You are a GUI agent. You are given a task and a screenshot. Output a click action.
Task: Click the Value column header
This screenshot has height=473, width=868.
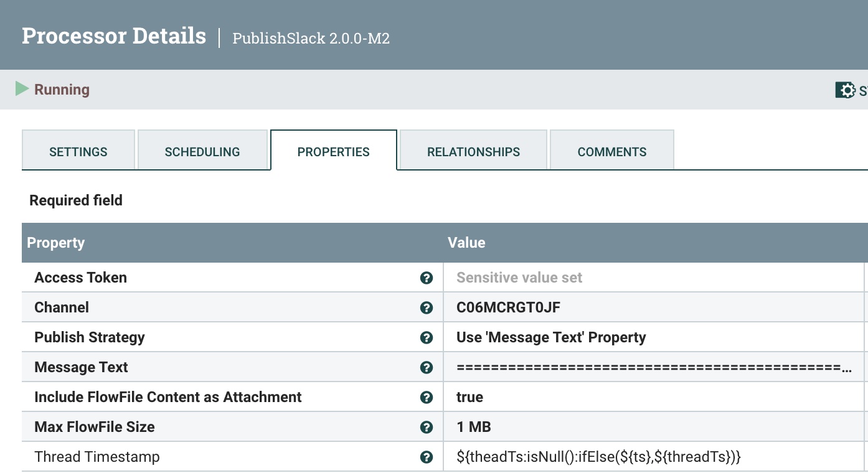point(466,243)
